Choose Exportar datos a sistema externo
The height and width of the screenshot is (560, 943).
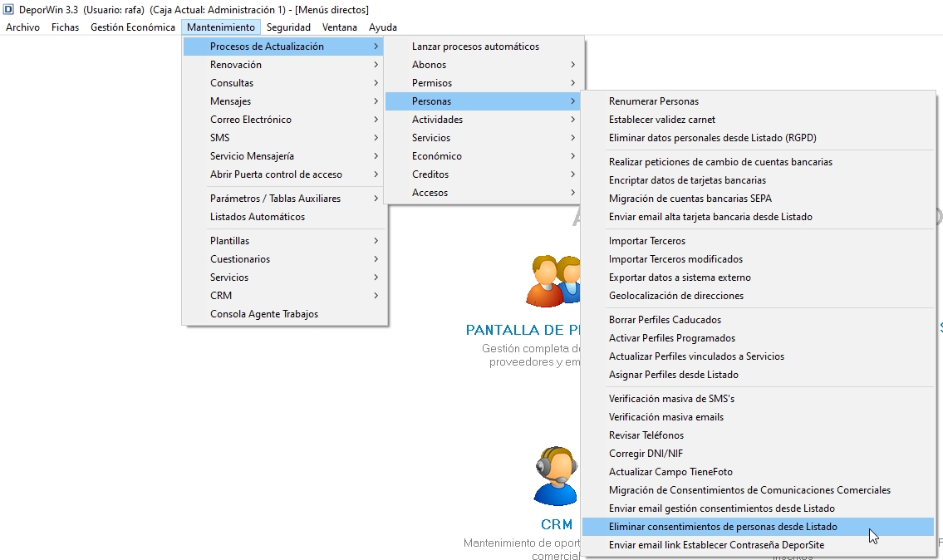(758, 278)
